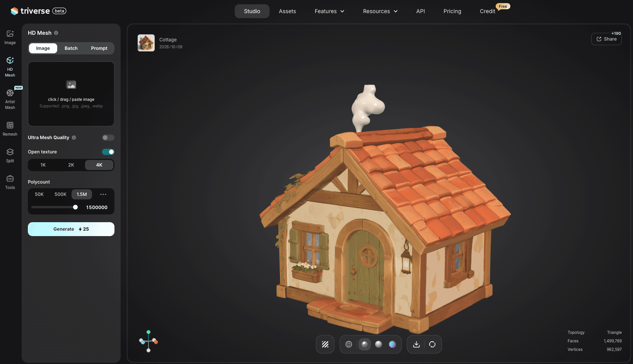Click the refresh rotate icon in viewer toolbar
The image size is (633, 364).
(x=432, y=344)
